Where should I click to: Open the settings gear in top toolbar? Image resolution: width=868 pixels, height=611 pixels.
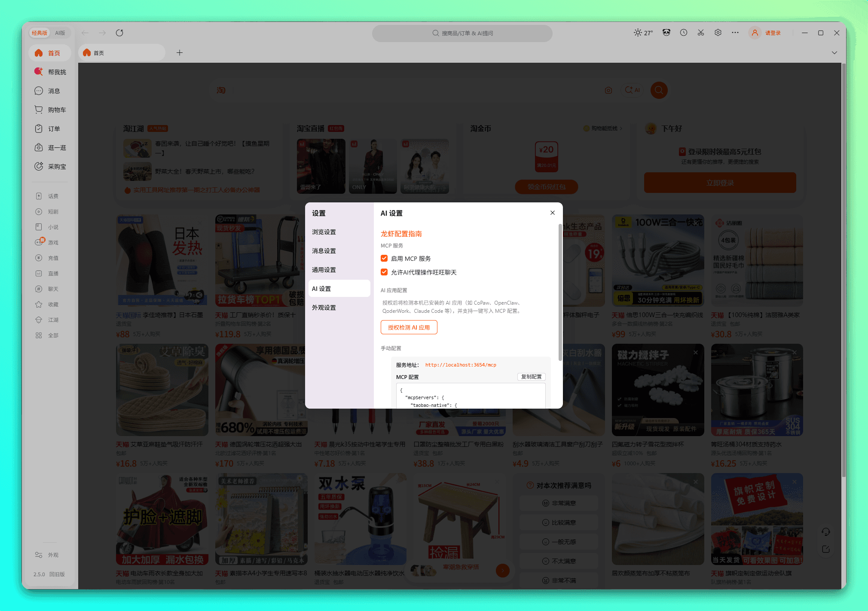click(718, 33)
